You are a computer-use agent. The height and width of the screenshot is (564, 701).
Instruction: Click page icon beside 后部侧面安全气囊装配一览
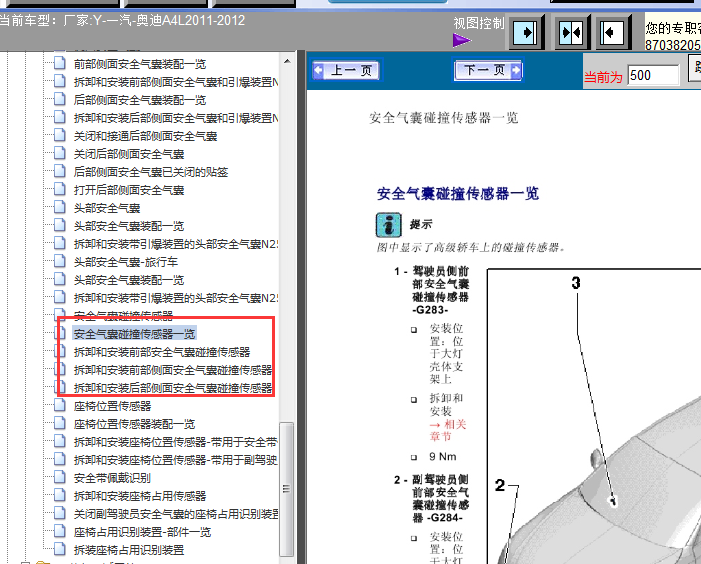(59, 99)
